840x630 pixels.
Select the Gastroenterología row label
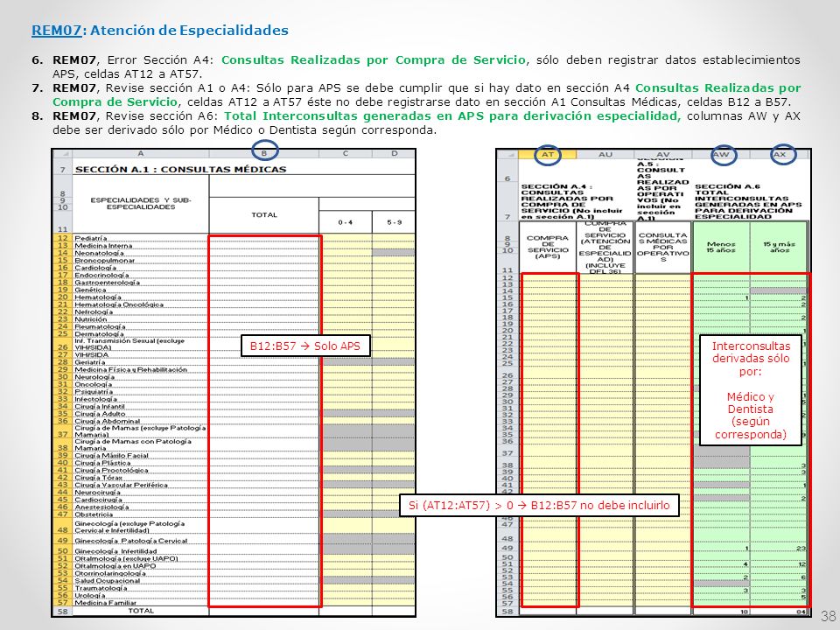107,283
